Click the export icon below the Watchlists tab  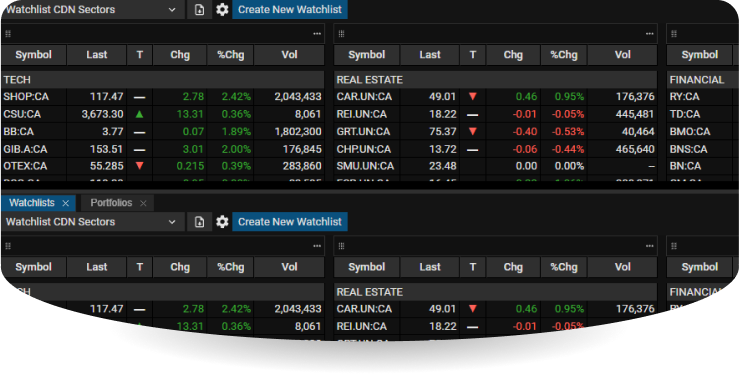click(x=199, y=222)
